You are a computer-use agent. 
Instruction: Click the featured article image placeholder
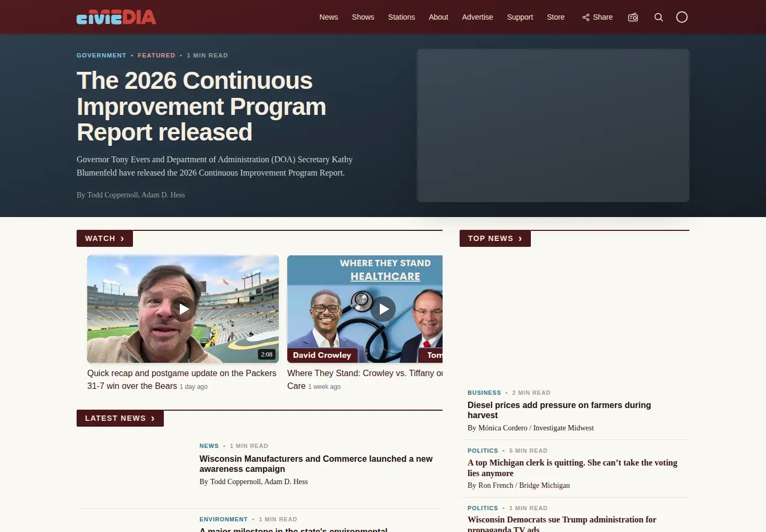coord(553,126)
